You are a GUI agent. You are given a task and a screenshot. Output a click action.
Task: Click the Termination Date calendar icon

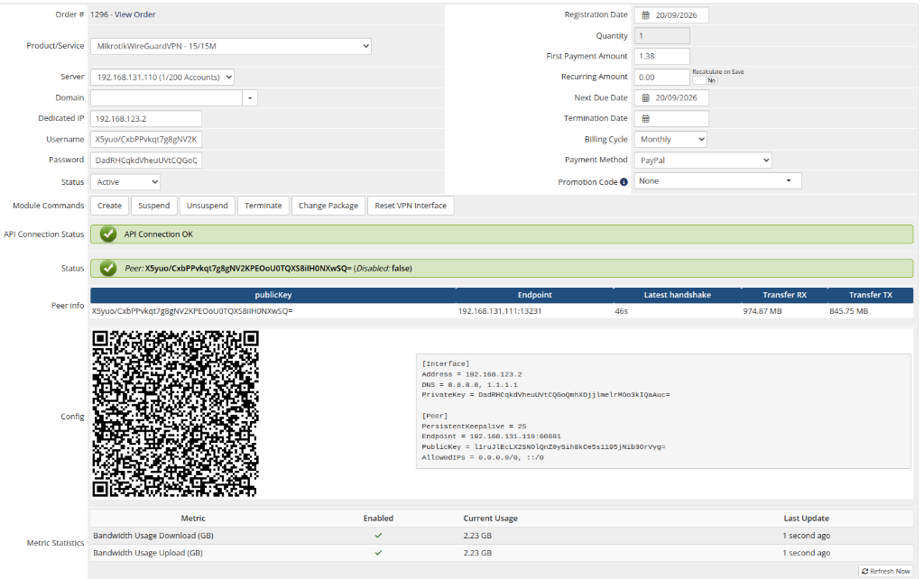pyautogui.click(x=645, y=118)
